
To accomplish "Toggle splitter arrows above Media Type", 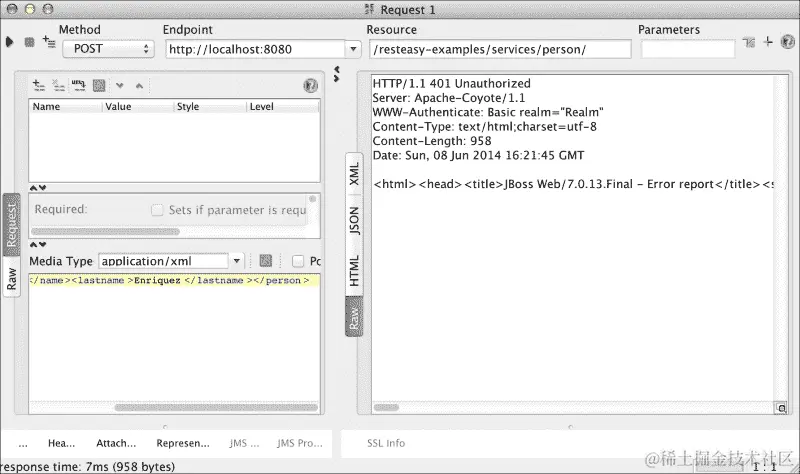I will [38, 244].
